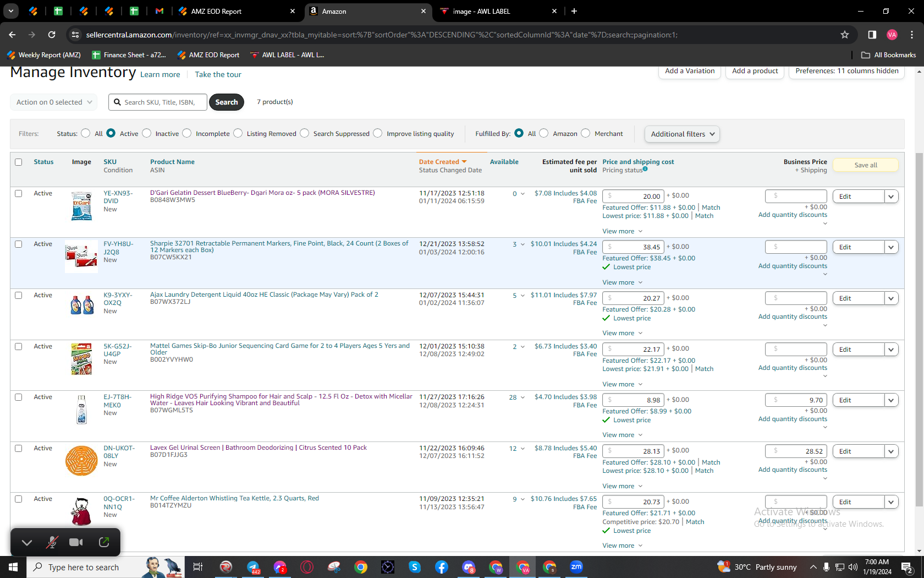Open Preferences: 11 columns hidden
Screen dimensions: 924x578
[x=847, y=72]
